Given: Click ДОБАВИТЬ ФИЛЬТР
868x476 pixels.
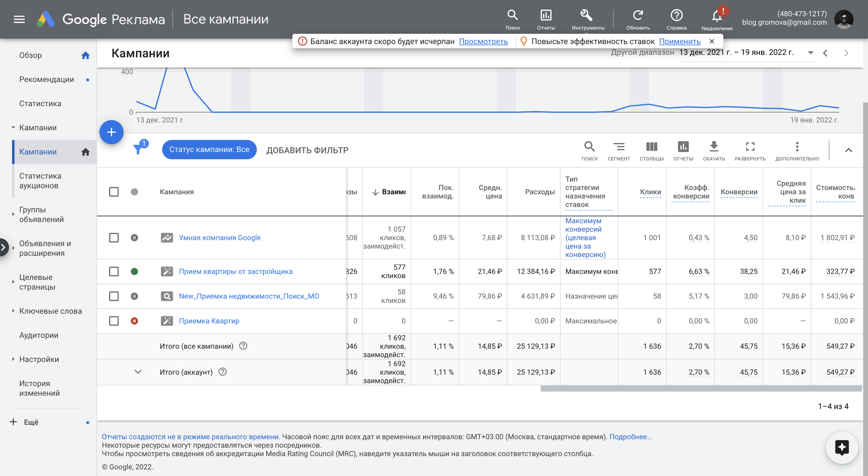Looking at the screenshot, I should pyautogui.click(x=307, y=150).
